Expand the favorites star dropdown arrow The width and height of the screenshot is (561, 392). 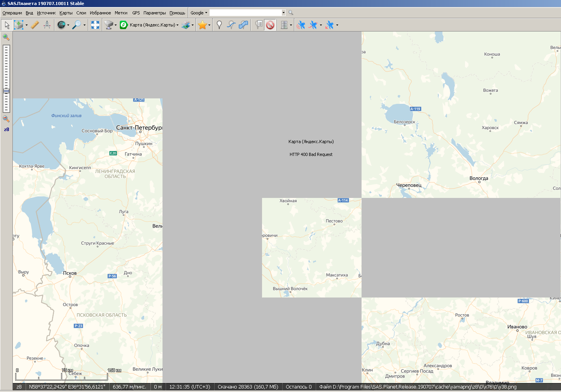(210, 25)
